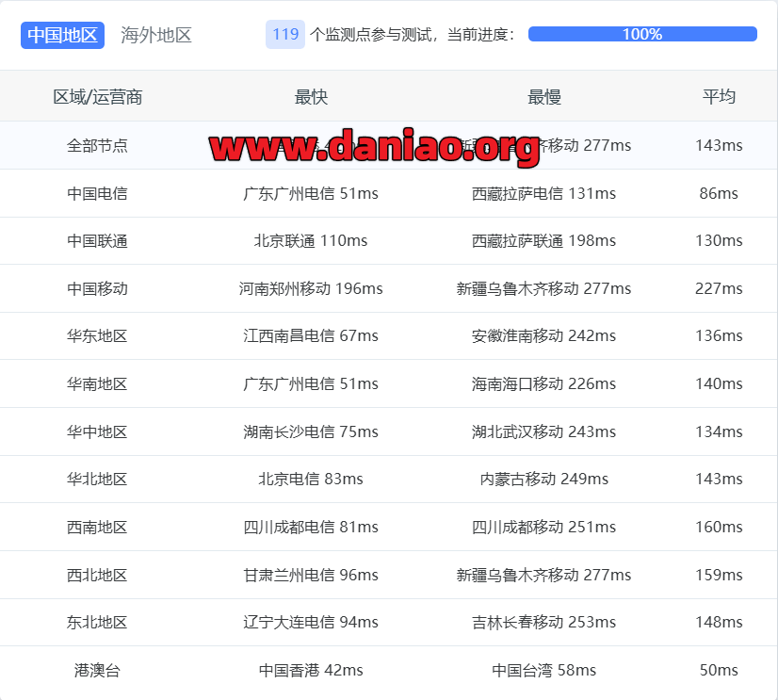Click 甘肃兰州电信 96ms cell
The width and height of the screenshot is (778, 700).
click(311, 575)
